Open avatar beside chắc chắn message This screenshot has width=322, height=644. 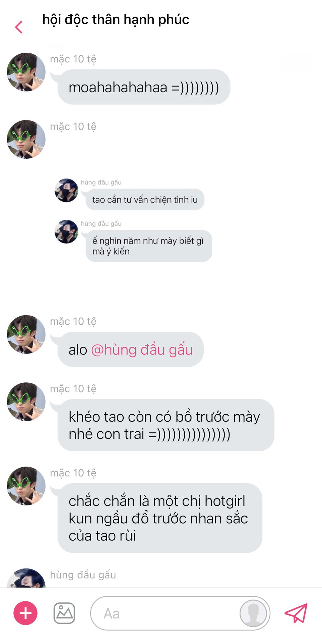pos(26,486)
